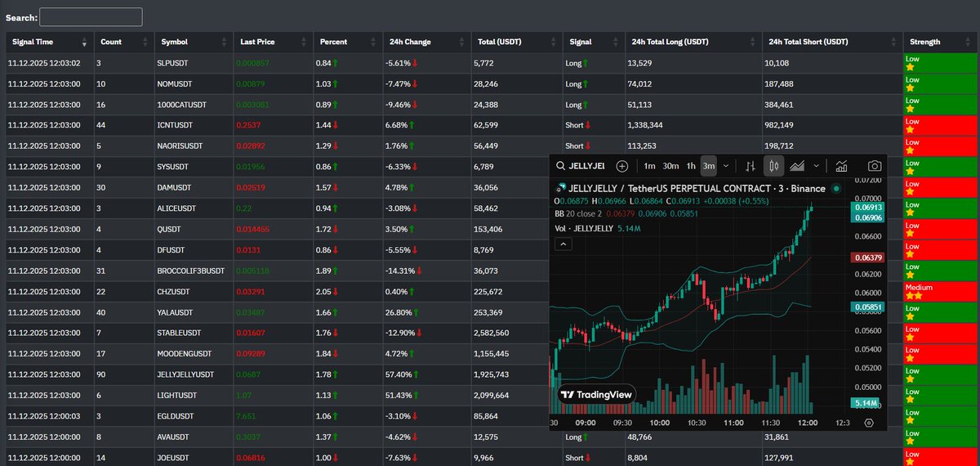Open chart settings gear near time axis

pyautogui.click(x=868, y=423)
